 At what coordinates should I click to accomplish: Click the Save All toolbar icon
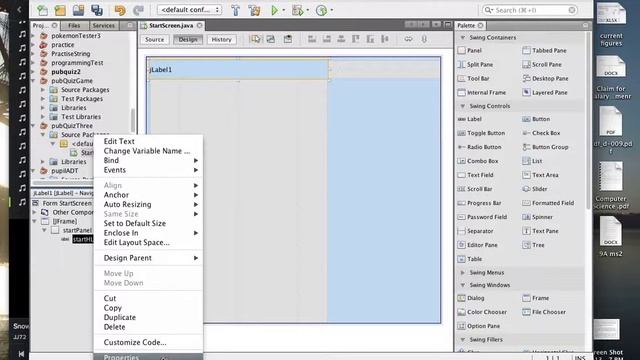[97, 10]
